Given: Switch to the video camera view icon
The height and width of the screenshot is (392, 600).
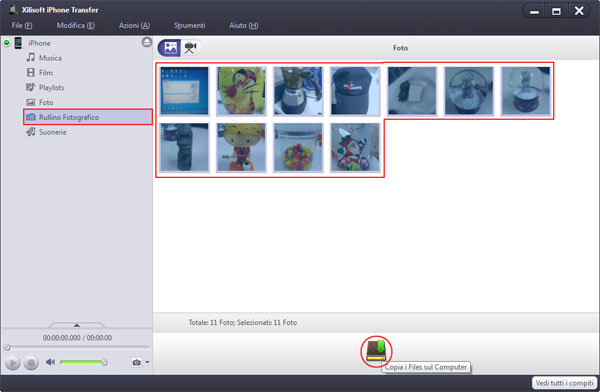Looking at the screenshot, I should [x=190, y=48].
